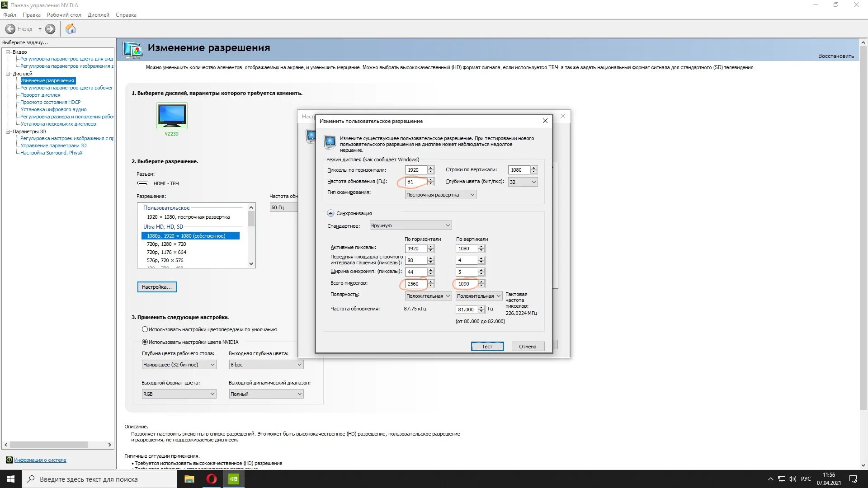
Task: Open the Home icon in toolbar
Action: [71, 29]
